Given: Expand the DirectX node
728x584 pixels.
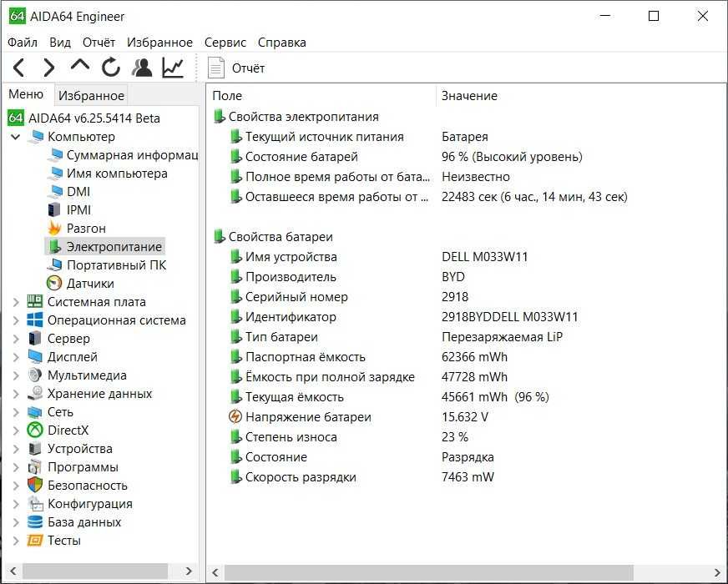Looking at the screenshot, I should 15,430.
